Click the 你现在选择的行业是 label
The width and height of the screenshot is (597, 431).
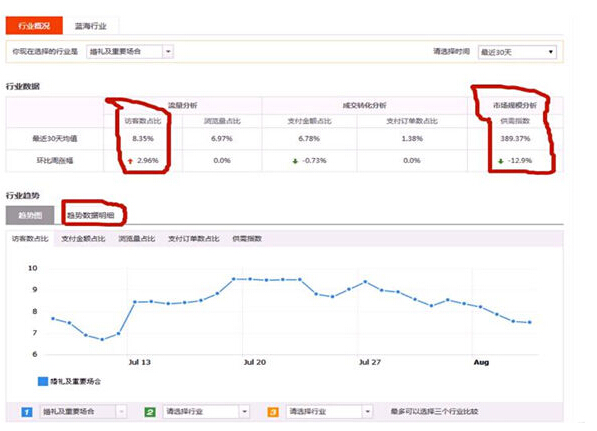click(45, 51)
